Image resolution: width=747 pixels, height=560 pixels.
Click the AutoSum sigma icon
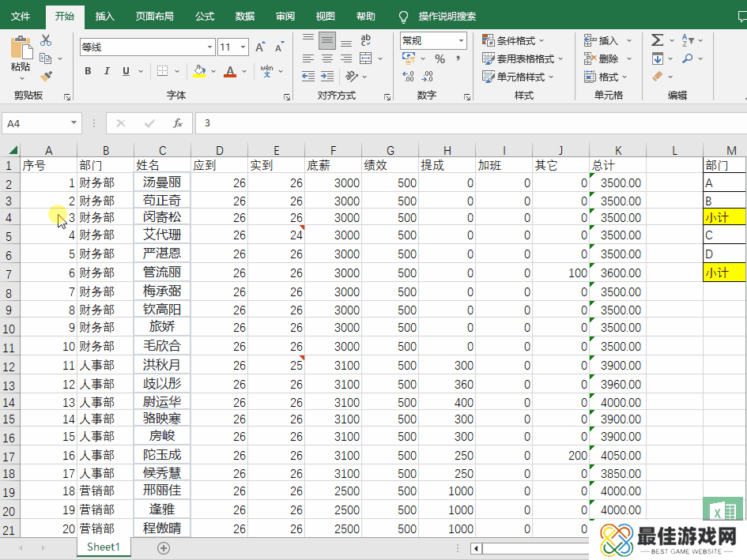click(x=657, y=40)
